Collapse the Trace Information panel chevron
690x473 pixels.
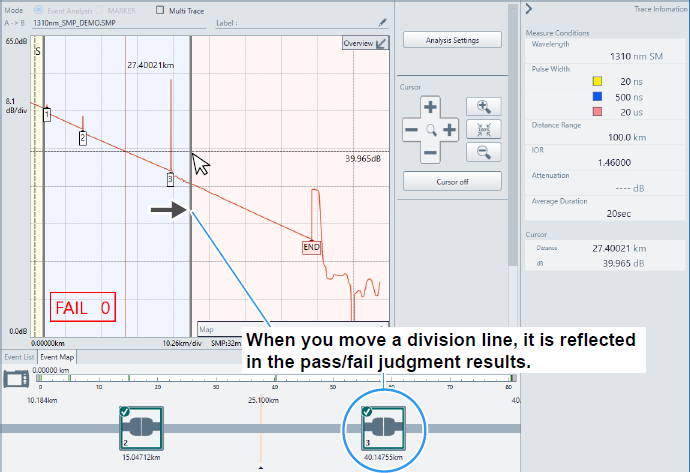tap(528, 9)
